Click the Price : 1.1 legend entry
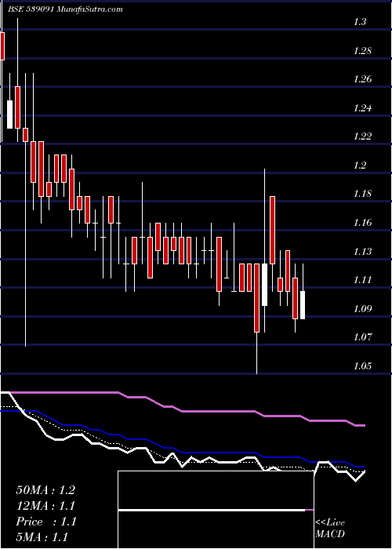The width and height of the screenshot is (392, 549). [x=45, y=522]
